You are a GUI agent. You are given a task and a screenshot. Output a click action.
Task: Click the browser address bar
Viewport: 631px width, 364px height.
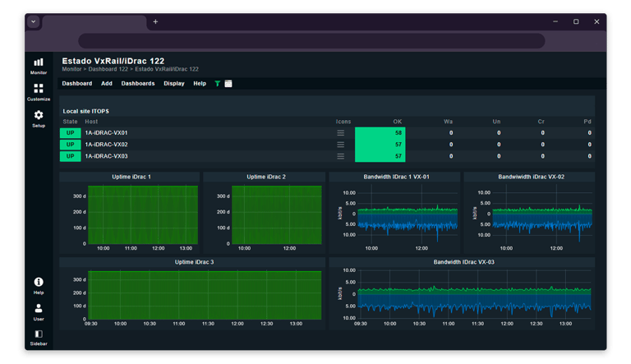[312, 41]
